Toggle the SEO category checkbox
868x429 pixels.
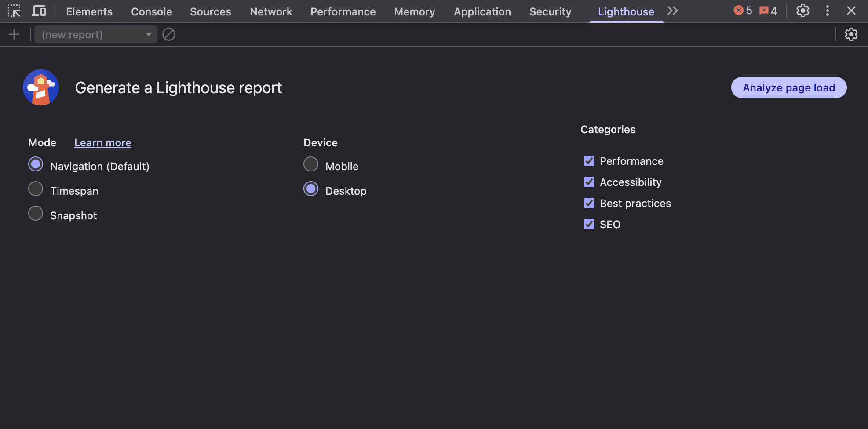[589, 224]
